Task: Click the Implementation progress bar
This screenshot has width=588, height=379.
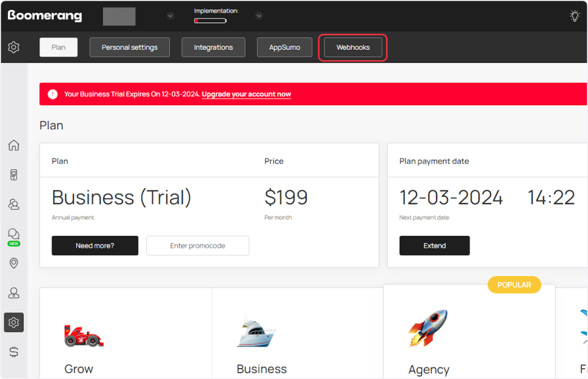Action: (210, 21)
